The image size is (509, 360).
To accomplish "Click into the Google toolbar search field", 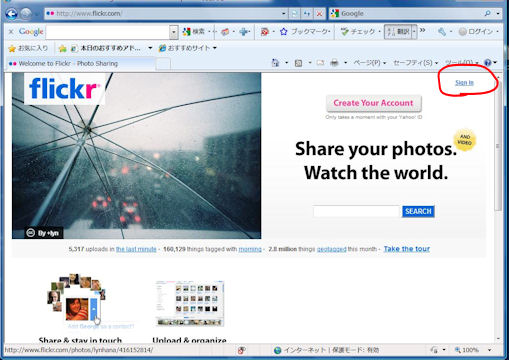I will point(108,32).
